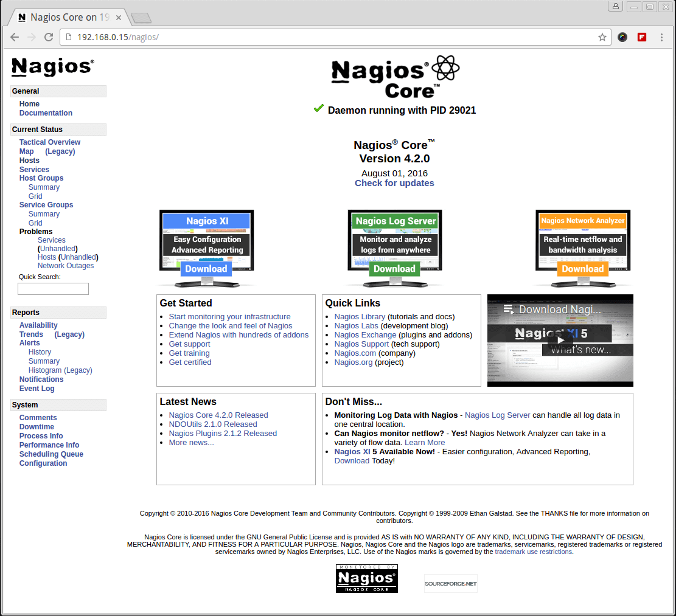
Task: Open Histogram (Legacy) report
Action: pyautogui.click(x=60, y=370)
